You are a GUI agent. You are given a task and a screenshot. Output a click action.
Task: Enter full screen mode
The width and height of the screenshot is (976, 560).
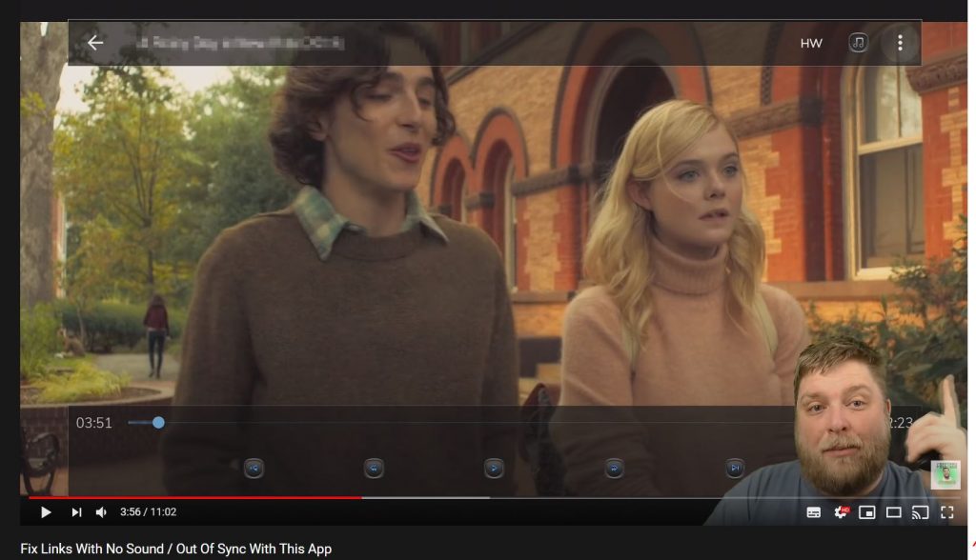pyautogui.click(x=947, y=512)
